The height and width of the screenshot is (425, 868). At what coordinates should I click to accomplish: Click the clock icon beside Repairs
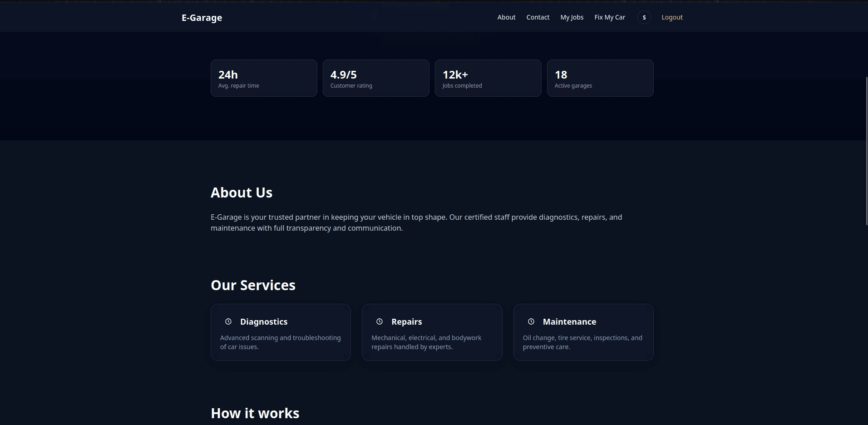380,321
